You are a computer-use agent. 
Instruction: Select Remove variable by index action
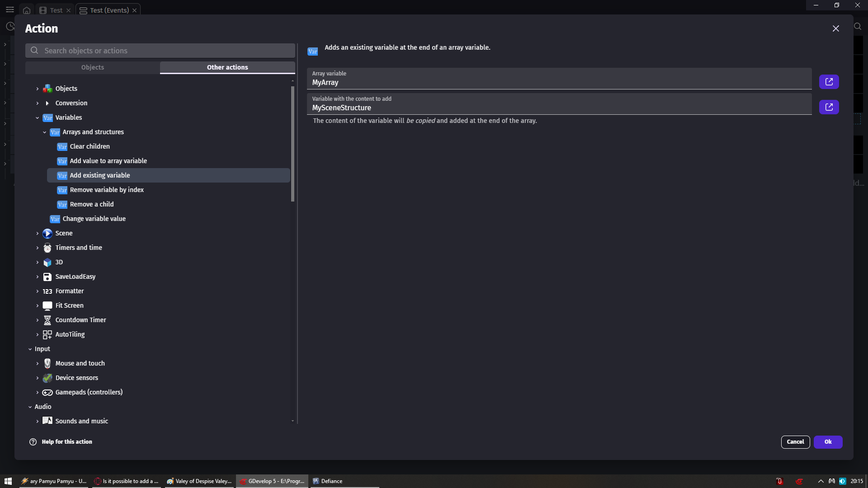169,190
